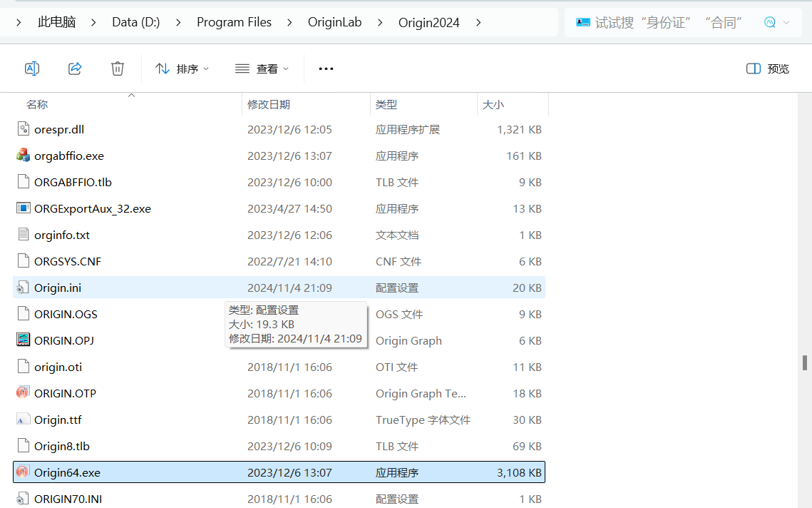
Task: Click origin.oti file icon
Action: coord(24,367)
